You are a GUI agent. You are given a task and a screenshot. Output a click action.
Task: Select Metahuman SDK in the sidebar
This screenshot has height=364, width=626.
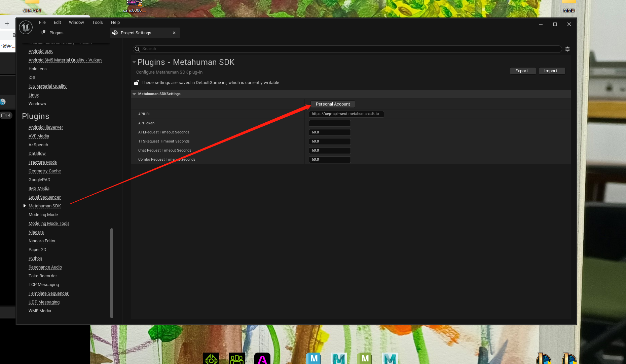tap(45, 206)
